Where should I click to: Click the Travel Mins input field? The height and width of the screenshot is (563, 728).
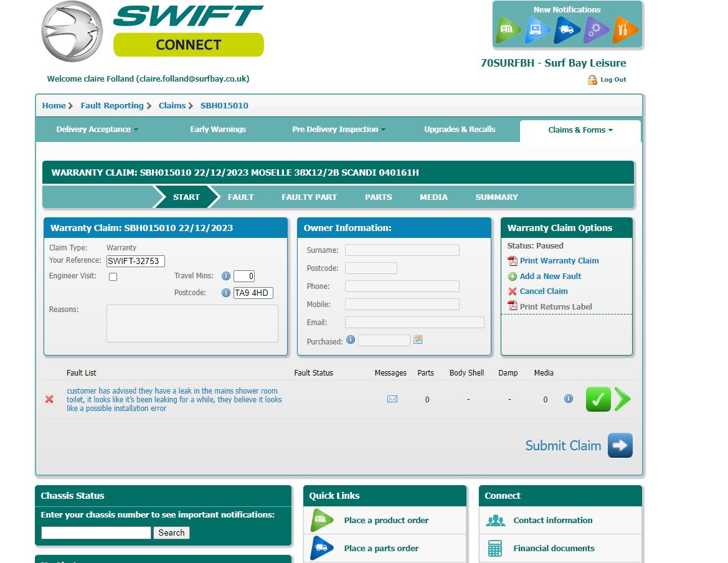pyautogui.click(x=244, y=276)
